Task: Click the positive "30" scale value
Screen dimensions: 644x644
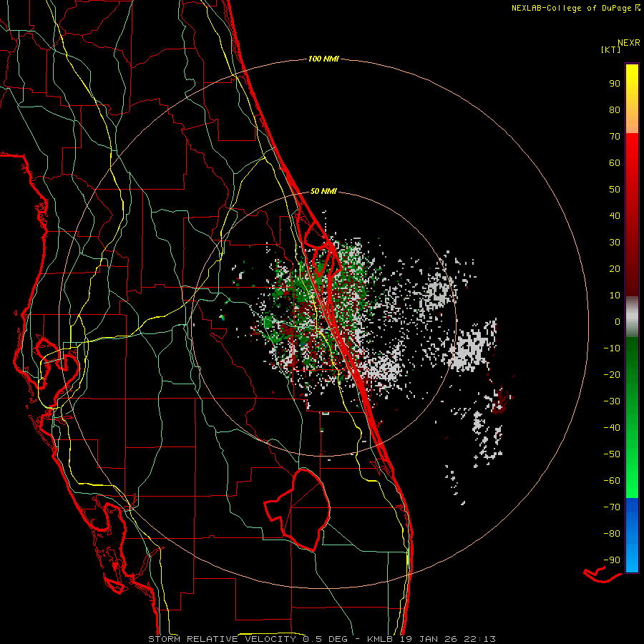Action: 615,243
